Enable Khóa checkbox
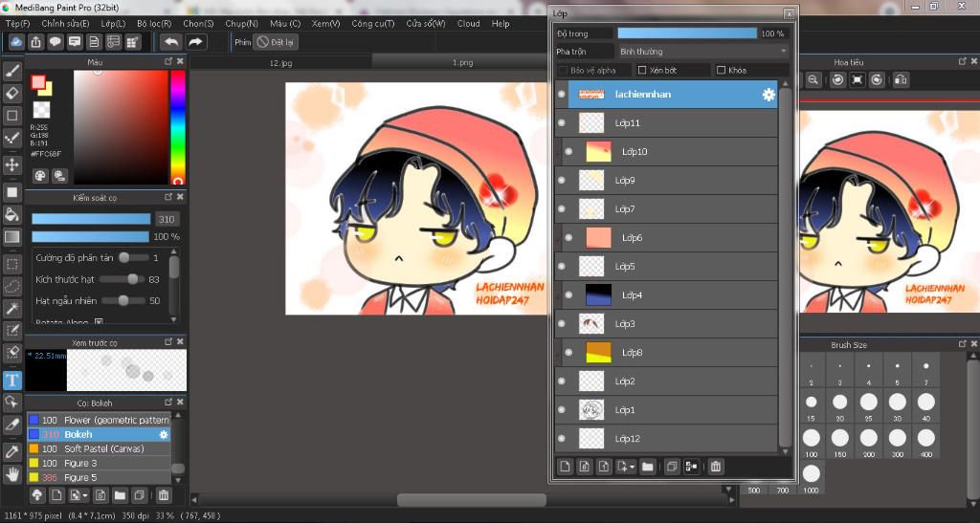The height and width of the screenshot is (523, 980). point(721,71)
